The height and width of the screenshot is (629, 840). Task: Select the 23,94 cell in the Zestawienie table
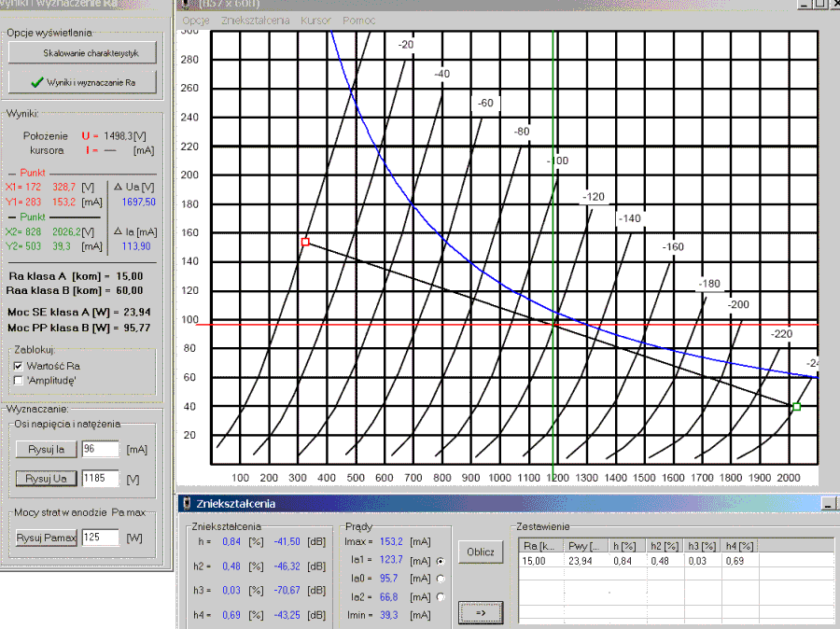[x=581, y=561]
